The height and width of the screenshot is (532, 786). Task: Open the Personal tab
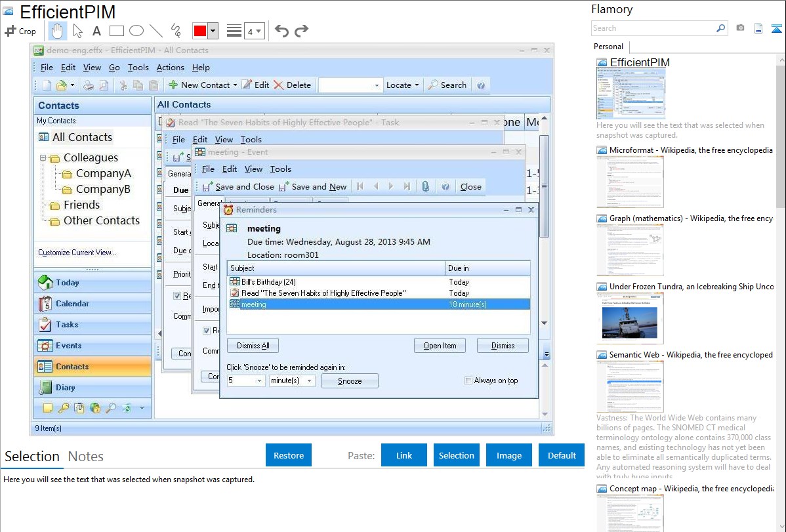(608, 47)
